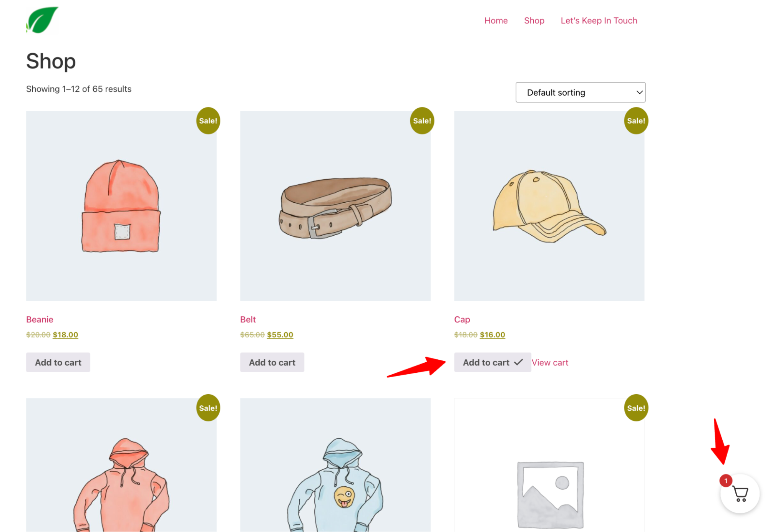This screenshot has height=532, width=768.
Task: Click the Sale badge on Beanie
Action: click(x=208, y=121)
